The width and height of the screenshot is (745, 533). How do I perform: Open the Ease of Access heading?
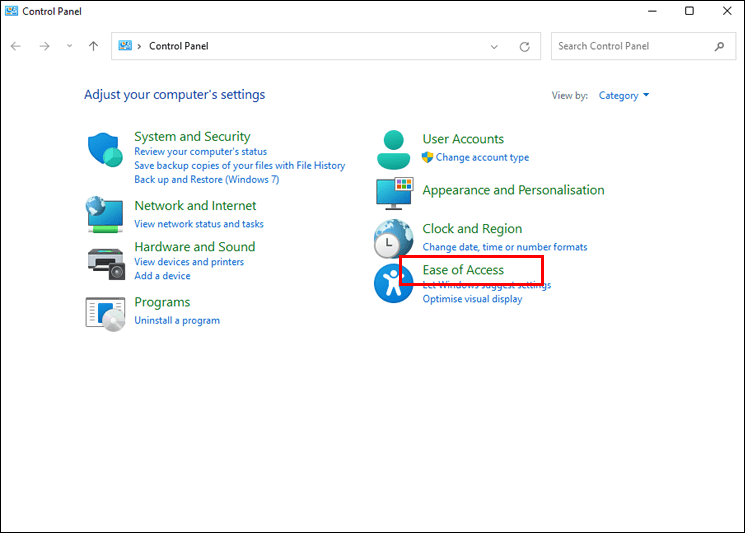463,270
